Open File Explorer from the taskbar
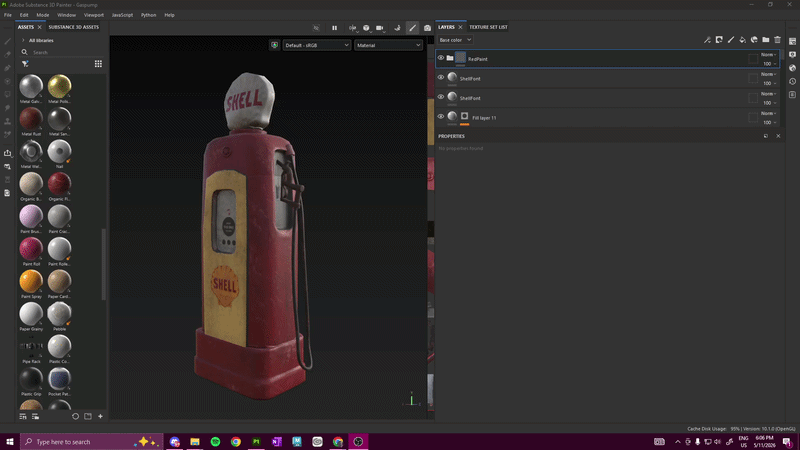 [195, 441]
